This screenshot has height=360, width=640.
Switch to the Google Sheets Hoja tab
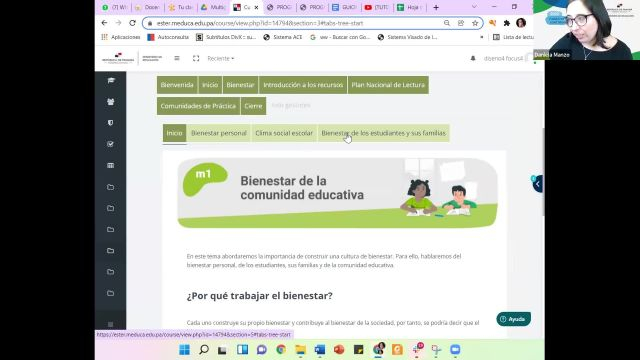[x=409, y=7]
